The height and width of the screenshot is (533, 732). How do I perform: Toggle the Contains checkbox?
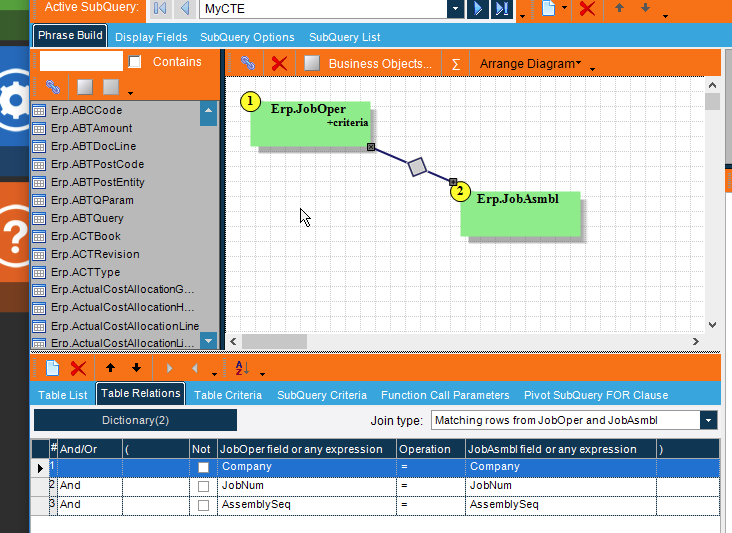pos(135,62)
